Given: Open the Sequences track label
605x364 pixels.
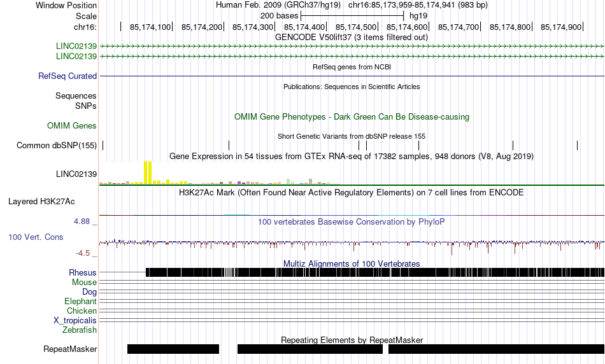Looking at the screenshot, I should coord(76,95).
